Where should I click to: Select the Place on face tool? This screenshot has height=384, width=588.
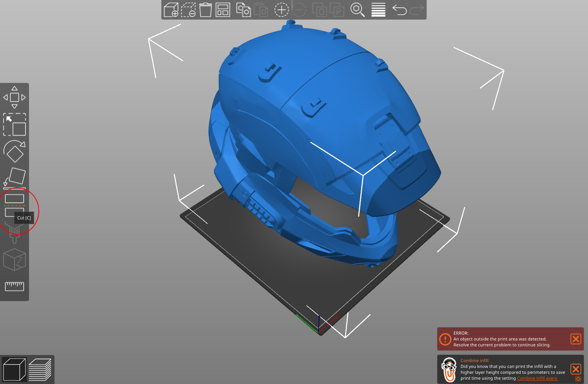click(15, 178)
